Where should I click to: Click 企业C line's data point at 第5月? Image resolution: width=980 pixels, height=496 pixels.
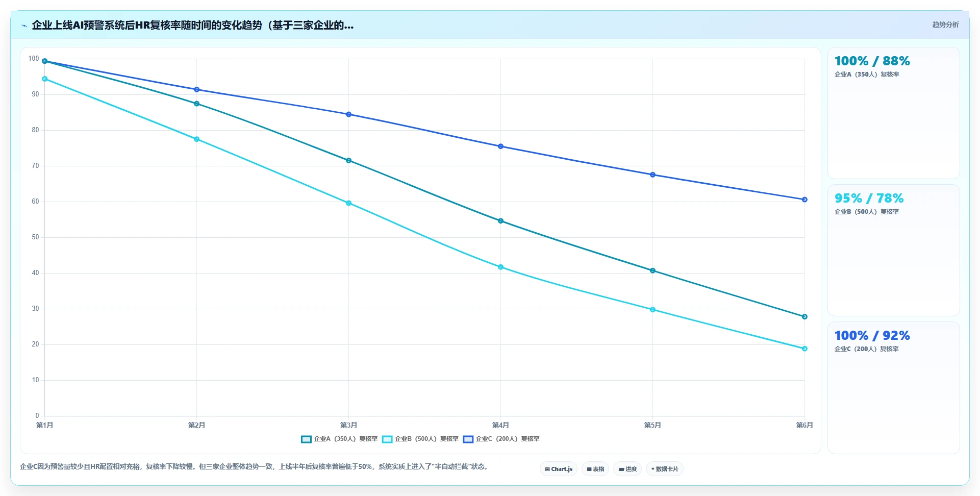click(x=653, y=175)
